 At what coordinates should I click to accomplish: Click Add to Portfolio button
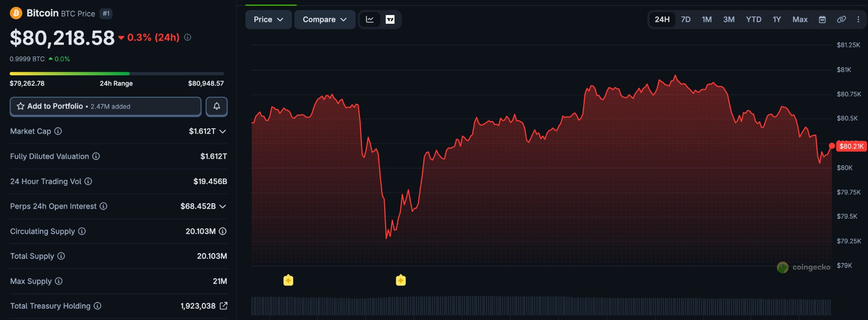(106, 106)
